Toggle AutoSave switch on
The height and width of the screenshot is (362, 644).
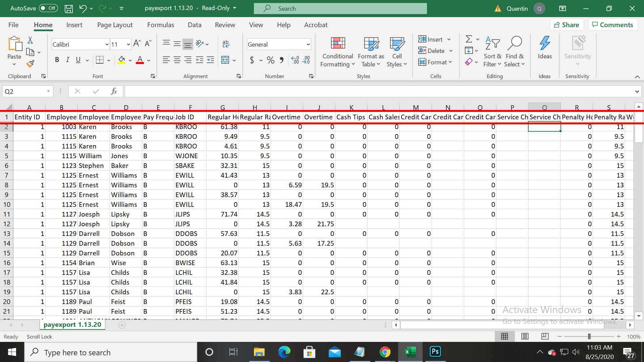pyautogui.click(x=48, y=8)
